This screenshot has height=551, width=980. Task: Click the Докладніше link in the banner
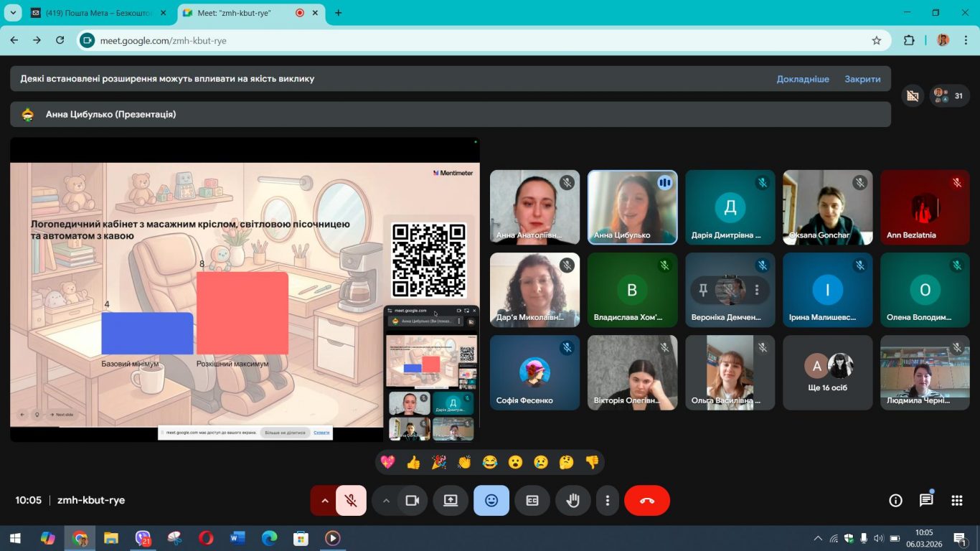pyautogui.click(x=803, y=79)
